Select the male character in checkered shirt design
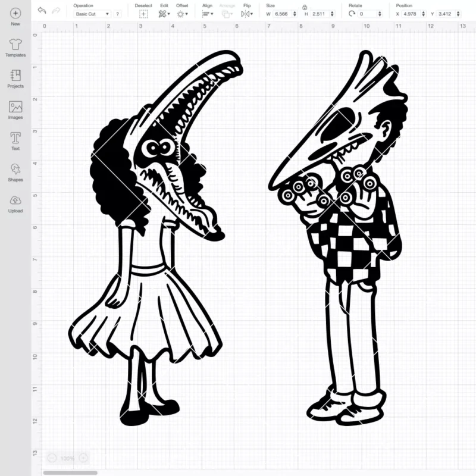This screenshot has height=476, width=476. coord(338,239)
